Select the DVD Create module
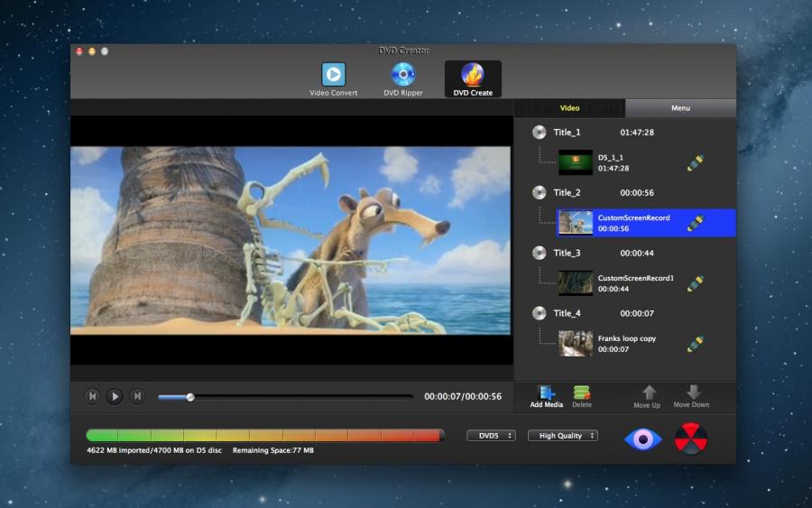Image resolution: width=812 pixels, height=508 pixels. (473, 79)
